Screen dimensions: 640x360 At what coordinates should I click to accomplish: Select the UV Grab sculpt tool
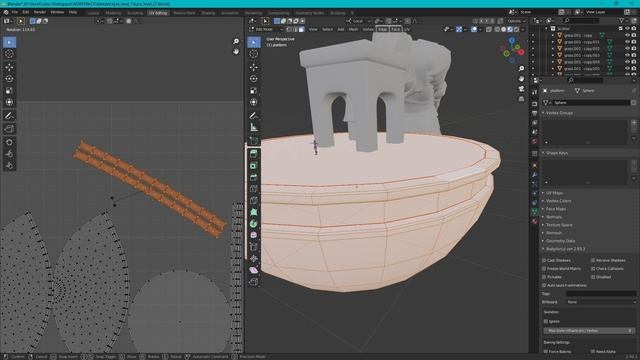point(9,142)
